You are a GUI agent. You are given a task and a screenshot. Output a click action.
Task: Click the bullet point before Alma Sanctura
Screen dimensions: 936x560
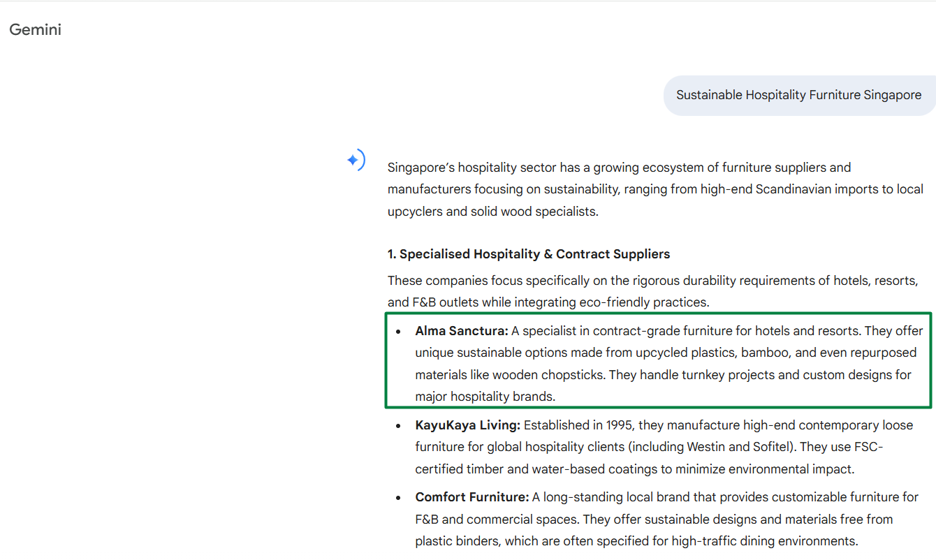click(x=398, y=332)
